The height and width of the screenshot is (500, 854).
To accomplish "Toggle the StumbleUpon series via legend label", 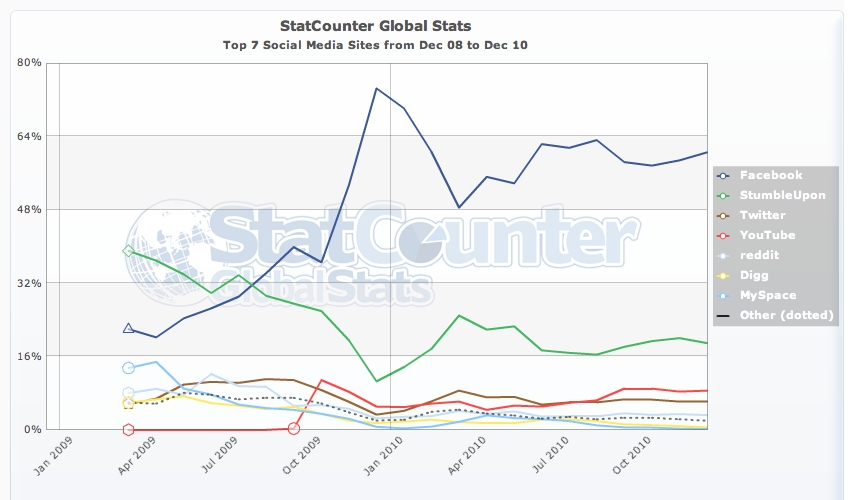I will (x=783, y=195).
